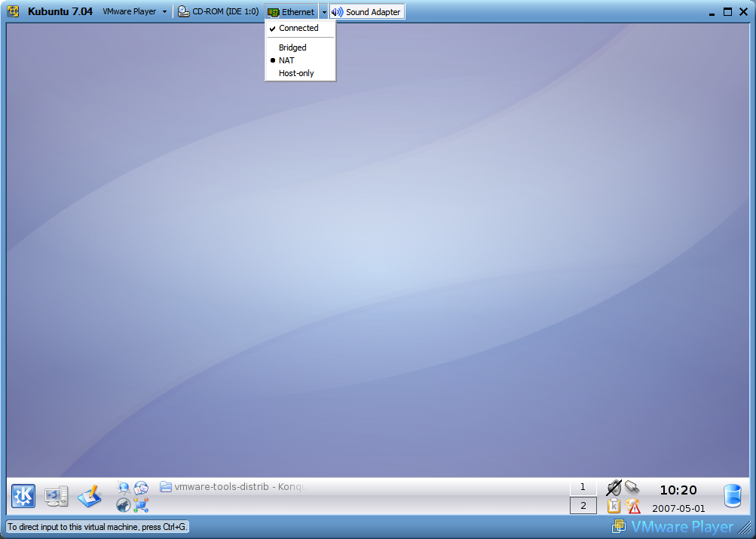Image resolution: width=756 pixels, height=539 pixels.
Task: Click the dropdown arrow beside Ethernet
Action: [324, 12]
